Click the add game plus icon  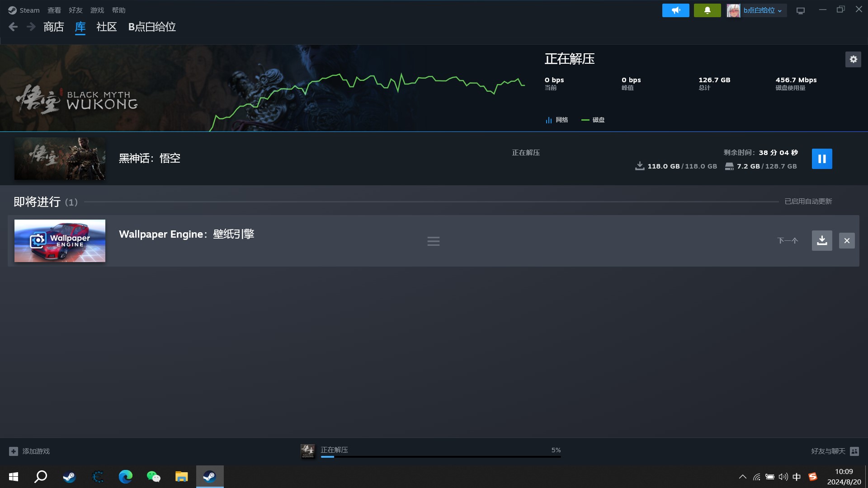[x=14, y=451]
